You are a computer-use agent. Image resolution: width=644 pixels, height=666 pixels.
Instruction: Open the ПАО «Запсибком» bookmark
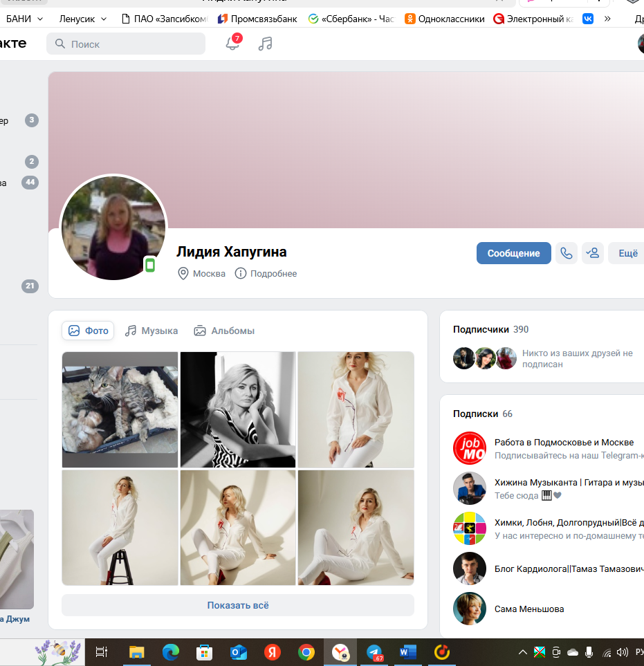(x=165, y=19)
